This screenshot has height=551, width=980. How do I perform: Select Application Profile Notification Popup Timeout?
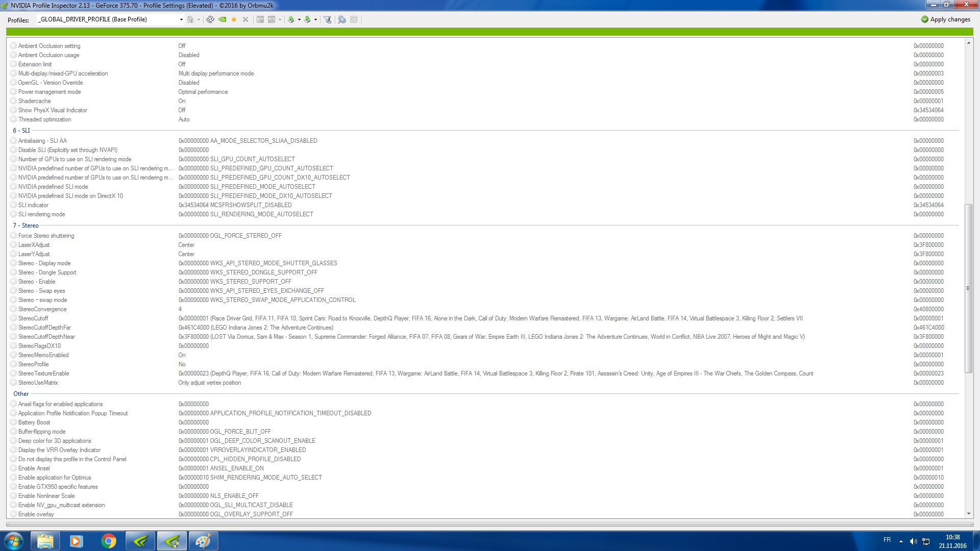click(484, 413)
